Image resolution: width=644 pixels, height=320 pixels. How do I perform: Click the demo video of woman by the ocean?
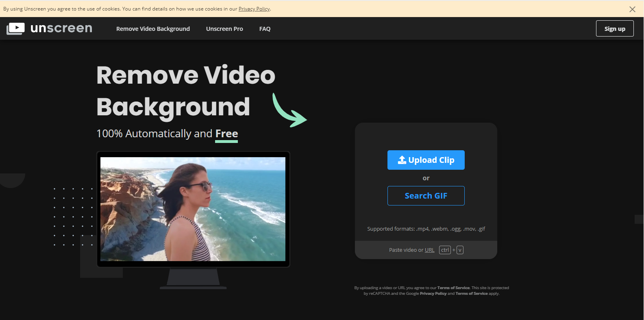193,209
